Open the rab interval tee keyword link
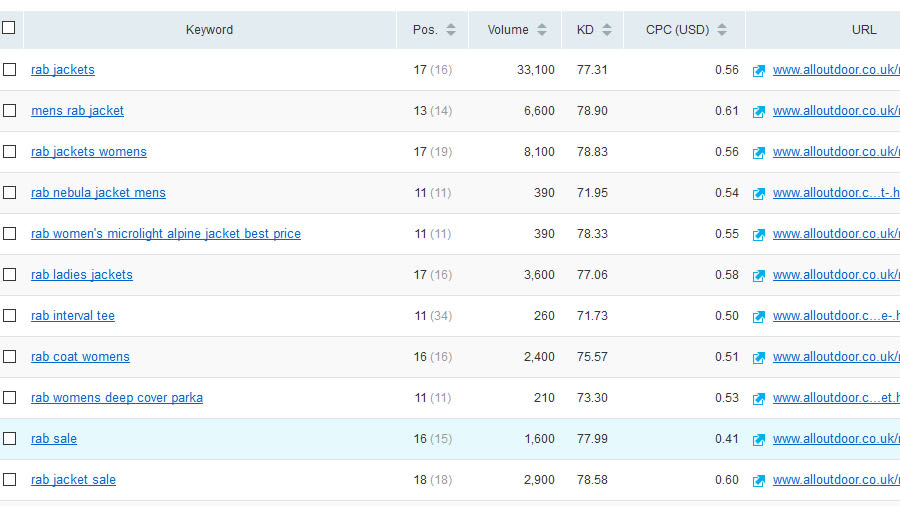Image resolution: width=900 pixels, height=506 pixels. [x=73, y=316]
